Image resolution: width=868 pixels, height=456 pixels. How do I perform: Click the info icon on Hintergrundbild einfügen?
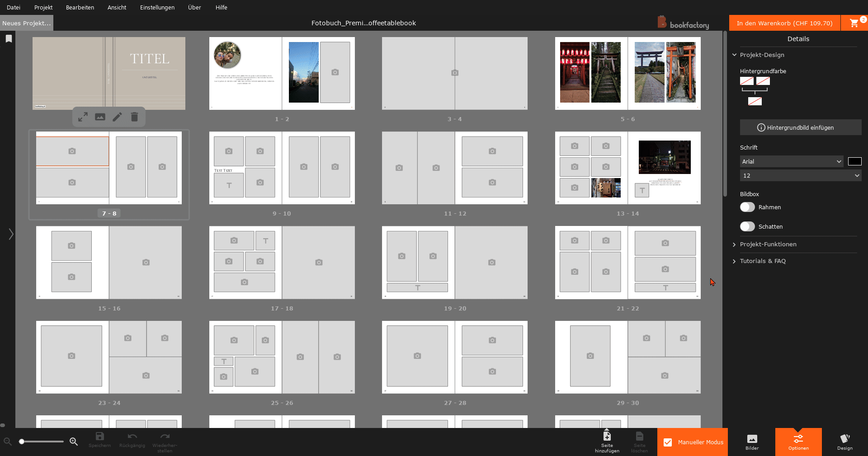(761, 128)
